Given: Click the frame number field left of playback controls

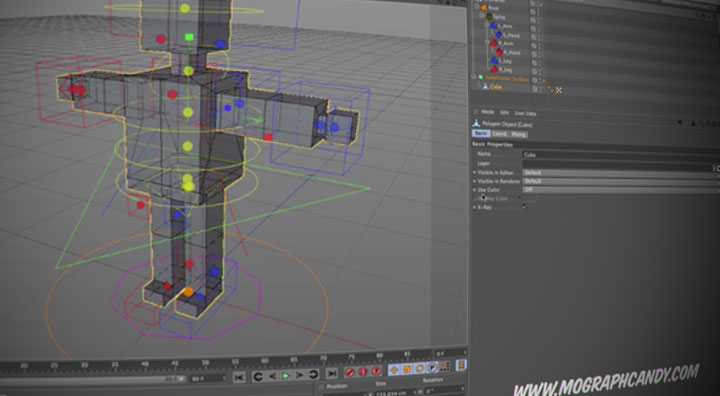Looking at the screenshot, I should (208, 379).
